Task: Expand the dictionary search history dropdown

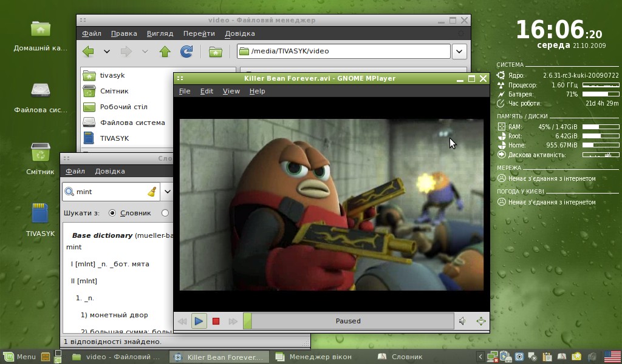Action: click(168, 192)
